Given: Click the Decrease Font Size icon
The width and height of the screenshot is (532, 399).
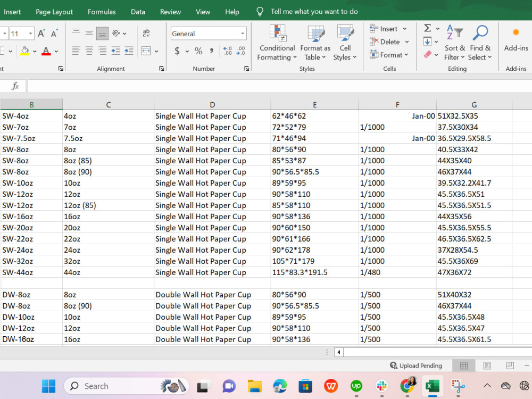Looking at the screenshot, I should (54, 34).
